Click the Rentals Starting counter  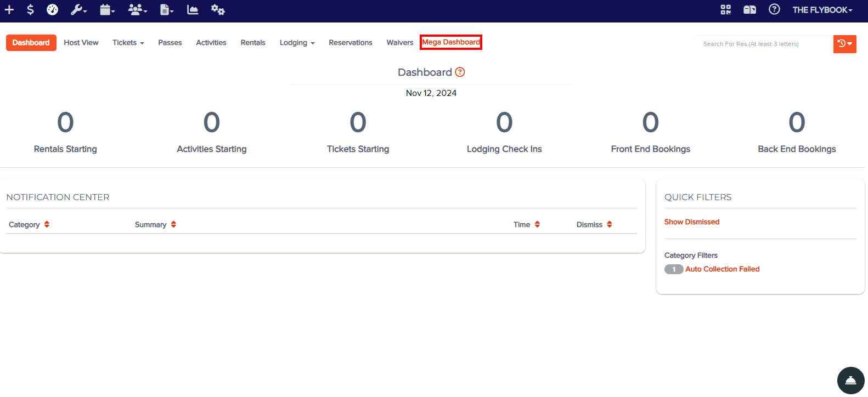(65, 132)
